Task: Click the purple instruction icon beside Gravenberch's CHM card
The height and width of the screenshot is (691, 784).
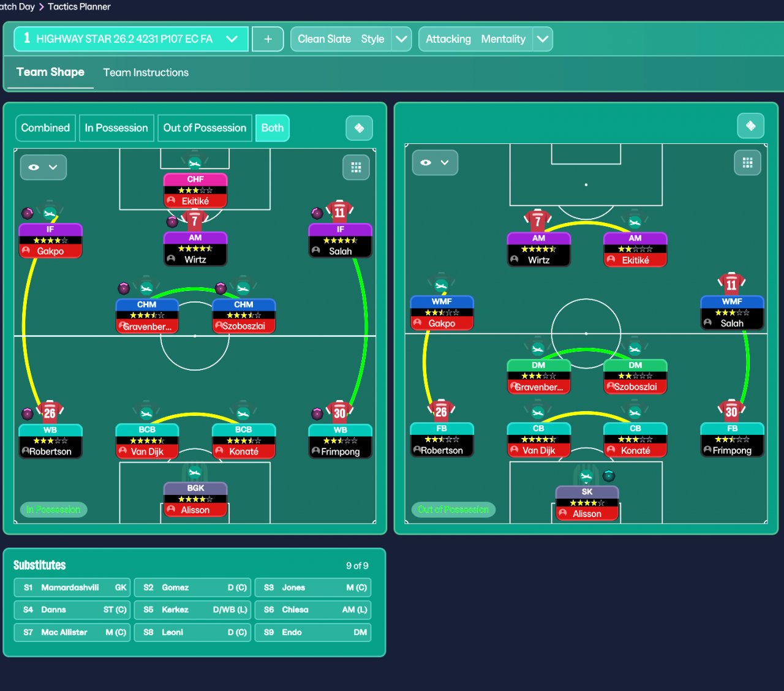Action: point(124,288)
